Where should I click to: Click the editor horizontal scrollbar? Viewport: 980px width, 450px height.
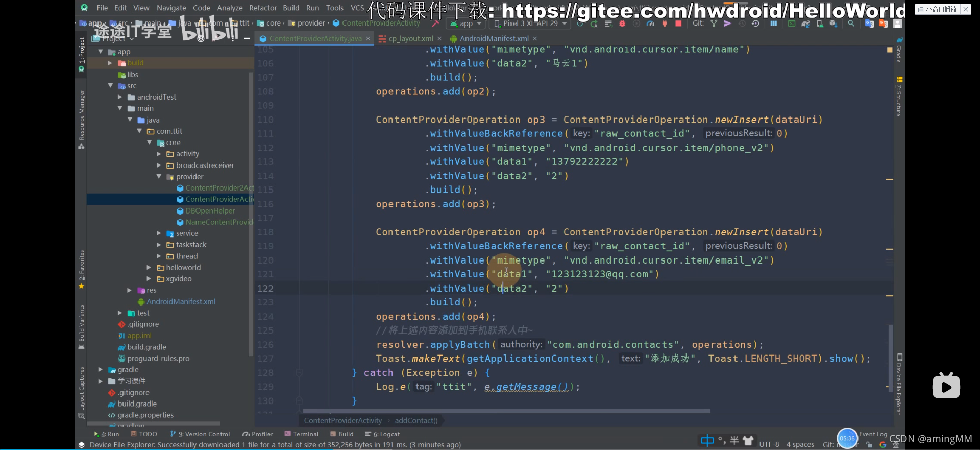click(506, 411)
